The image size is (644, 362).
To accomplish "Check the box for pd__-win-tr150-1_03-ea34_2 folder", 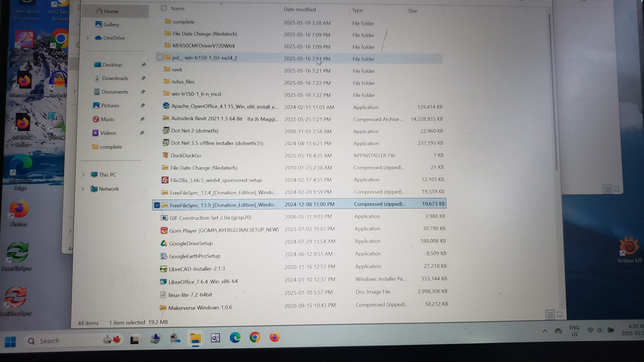I will [x=160, y=57].
